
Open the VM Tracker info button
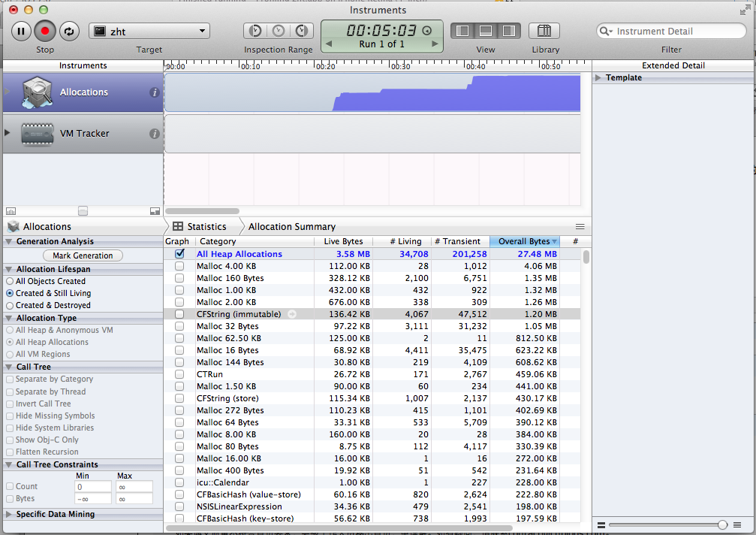(x=155, y=134)
